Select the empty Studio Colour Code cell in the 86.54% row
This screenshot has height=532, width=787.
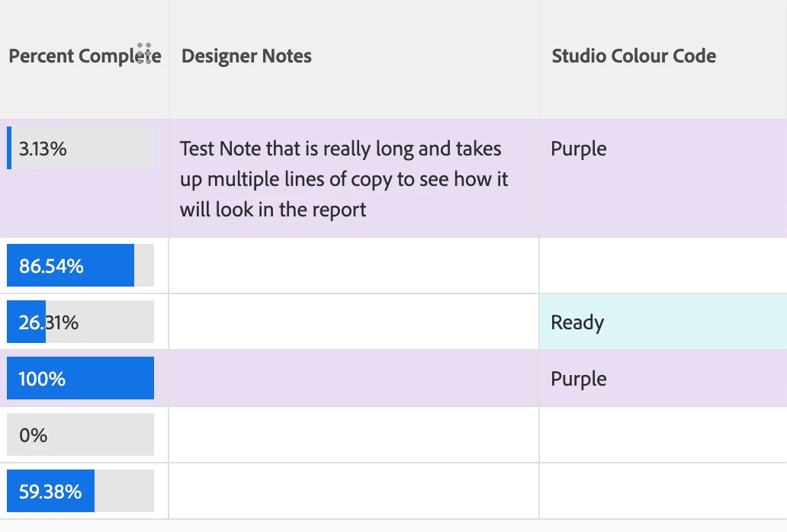pos(662,266)
